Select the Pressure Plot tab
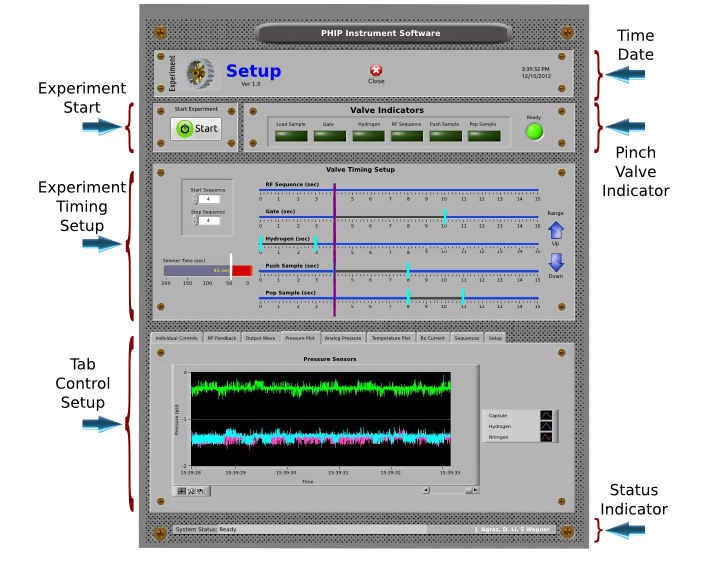The width and height of the screenshot is (705, 564). (300, 338)
